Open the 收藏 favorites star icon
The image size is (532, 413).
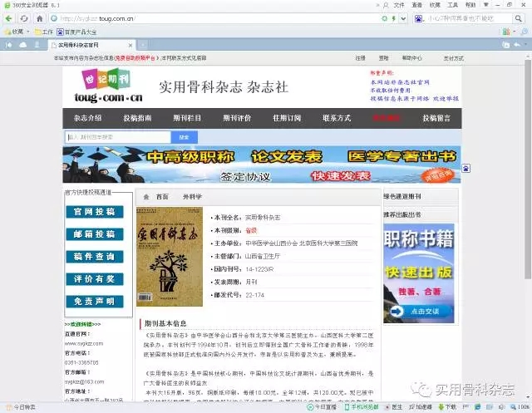[x=7, y=32]
